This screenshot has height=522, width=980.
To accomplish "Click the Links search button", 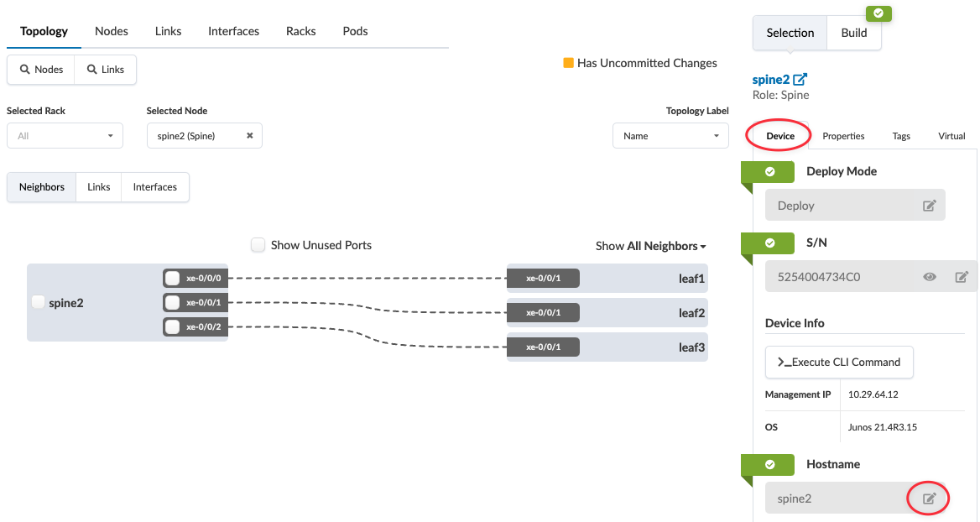I will click(x=106, y=70).
